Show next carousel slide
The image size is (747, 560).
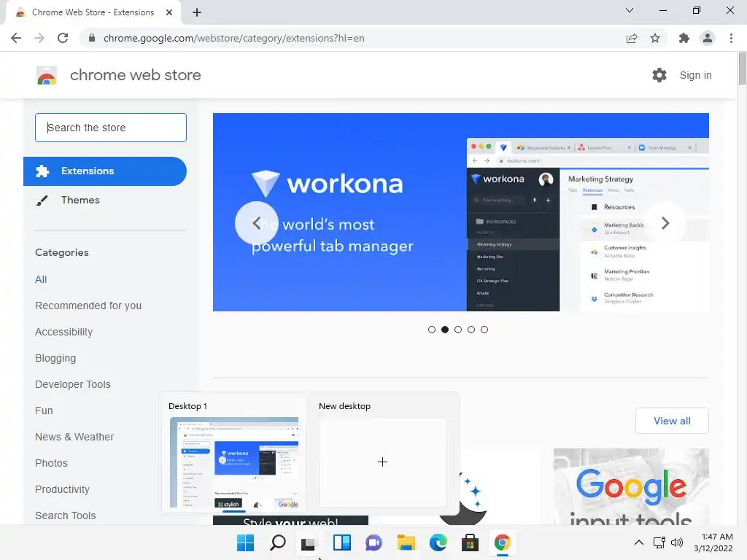[665, 223]
